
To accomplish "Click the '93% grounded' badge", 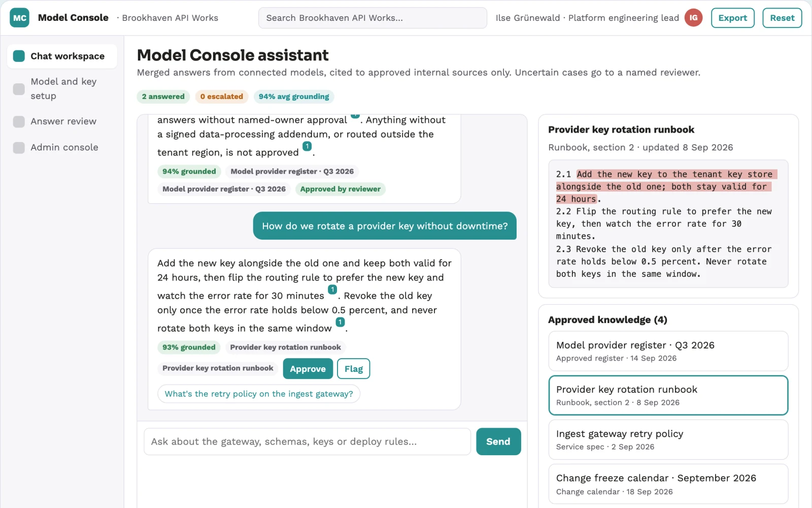I will click(189, 347).
